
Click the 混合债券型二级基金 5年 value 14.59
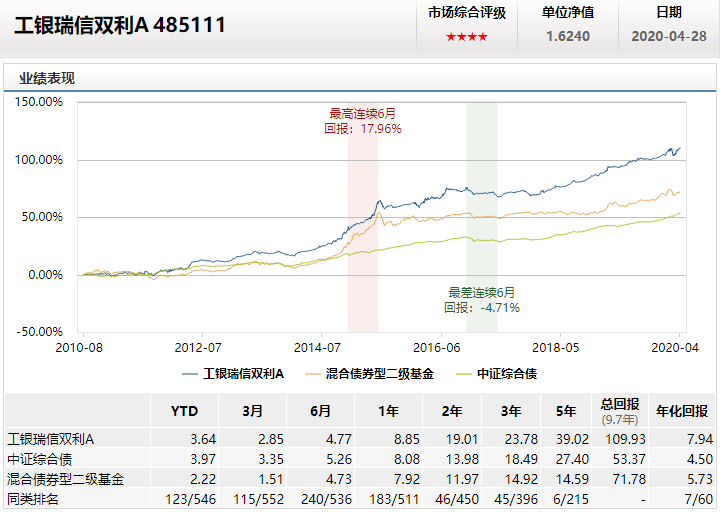572,480
